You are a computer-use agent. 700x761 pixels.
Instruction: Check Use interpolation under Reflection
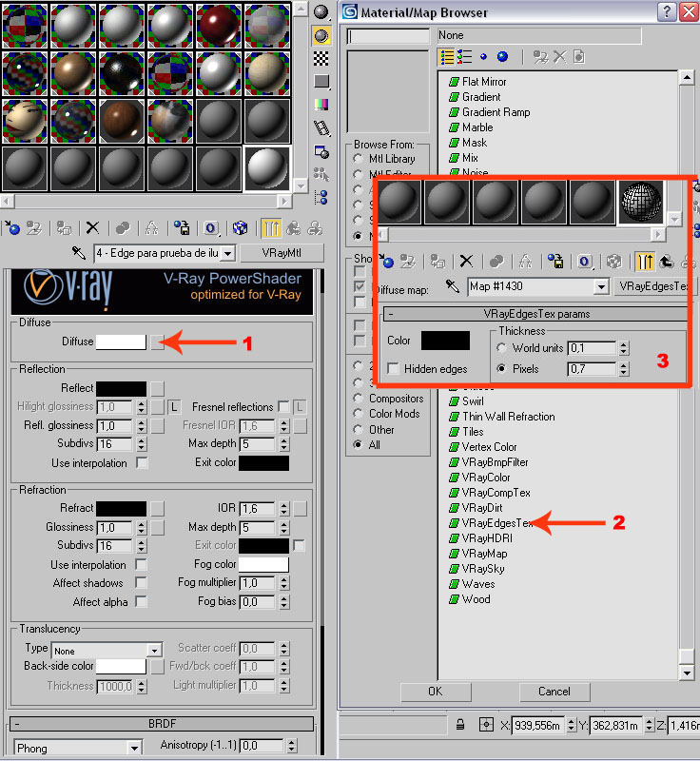141,462
